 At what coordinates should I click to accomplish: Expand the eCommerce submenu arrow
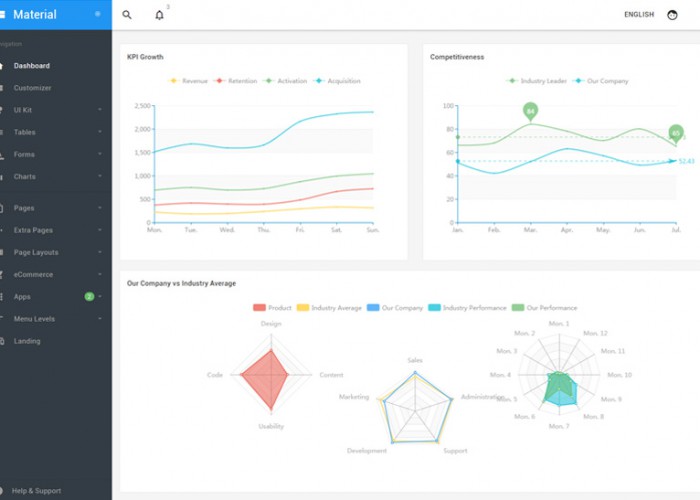point(100,274)
